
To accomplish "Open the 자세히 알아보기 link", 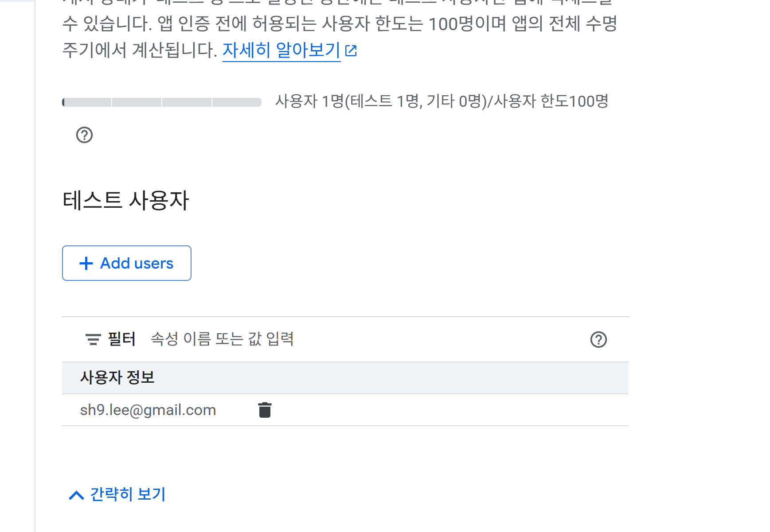I will point(281,50).
